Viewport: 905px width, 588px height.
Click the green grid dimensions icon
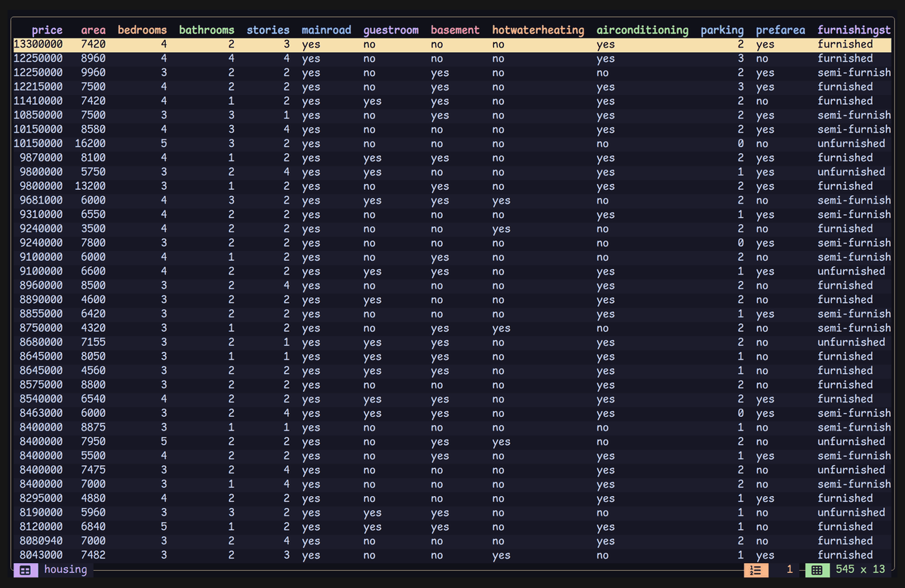click(x=817, y=570)
